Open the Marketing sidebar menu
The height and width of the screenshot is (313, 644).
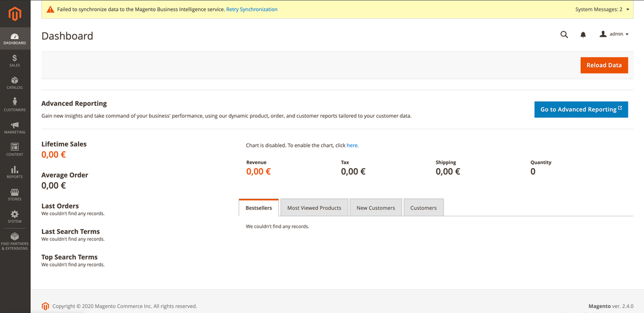point(14,128)
